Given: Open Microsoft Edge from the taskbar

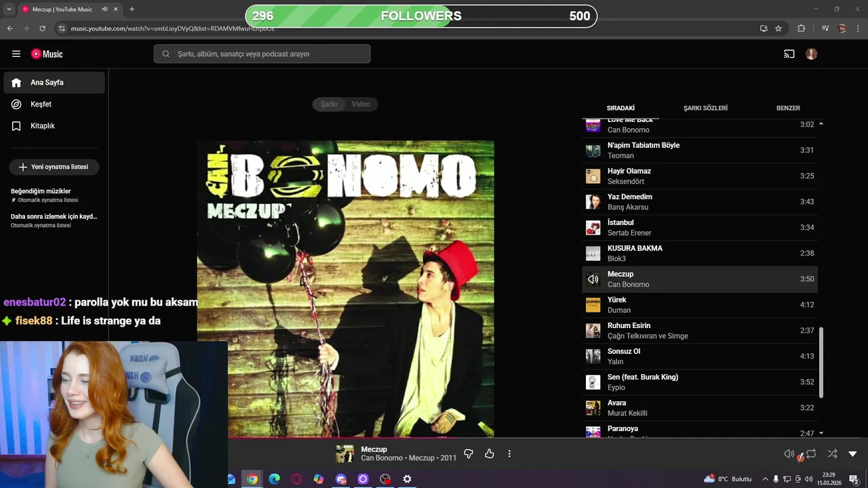Looking at the screenshot, I should click(x=274, y=479).
